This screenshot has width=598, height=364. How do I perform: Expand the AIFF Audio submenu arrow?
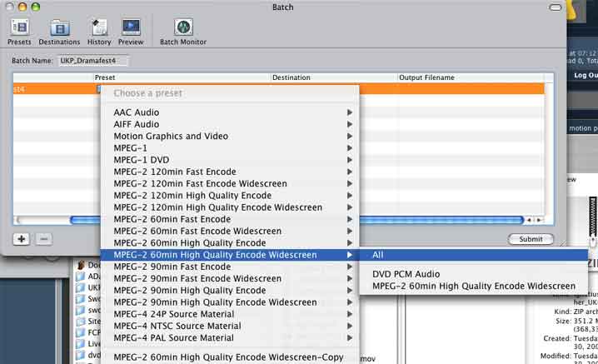click(x=349, y=124)
